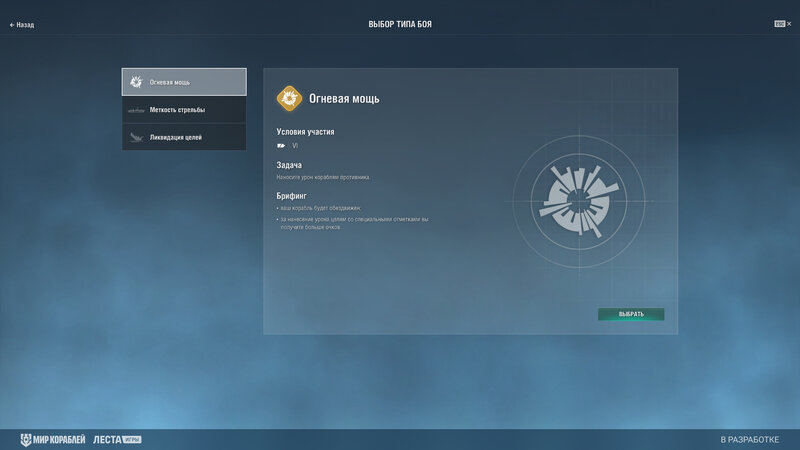Select the Огневая мощь battle type

[x=184, y=82]
